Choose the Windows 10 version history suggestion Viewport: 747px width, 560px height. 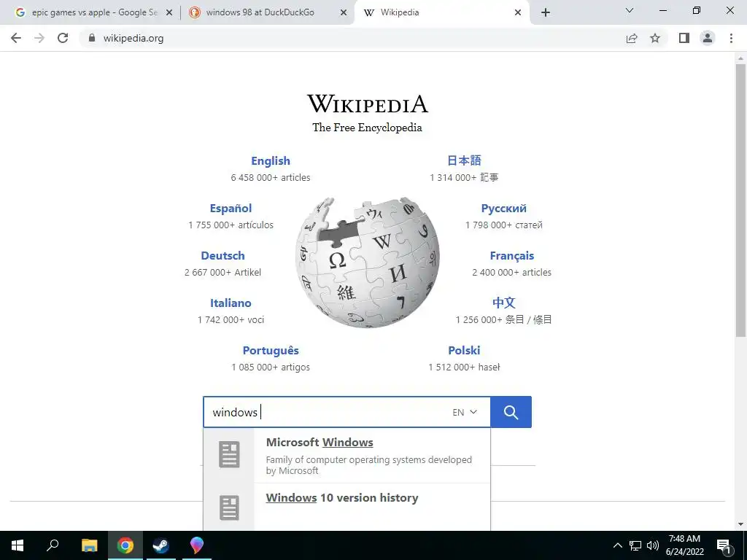347,507
